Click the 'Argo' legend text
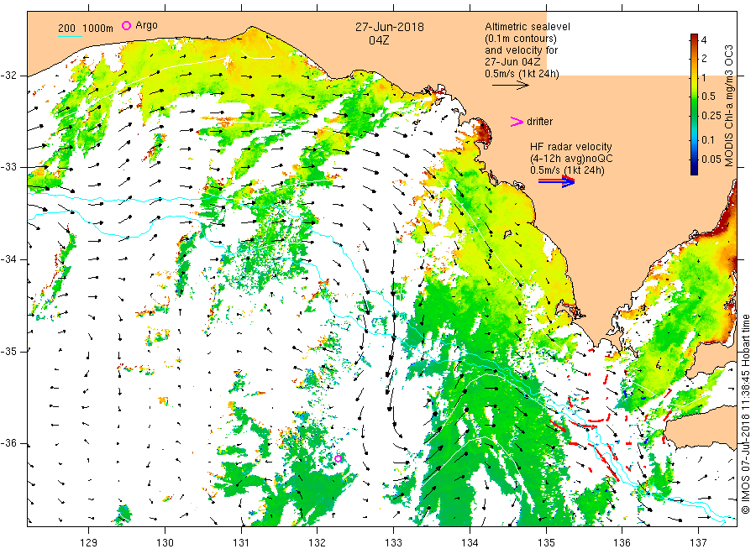The width and height of the screenshot is (756, 554). [146, 25]
